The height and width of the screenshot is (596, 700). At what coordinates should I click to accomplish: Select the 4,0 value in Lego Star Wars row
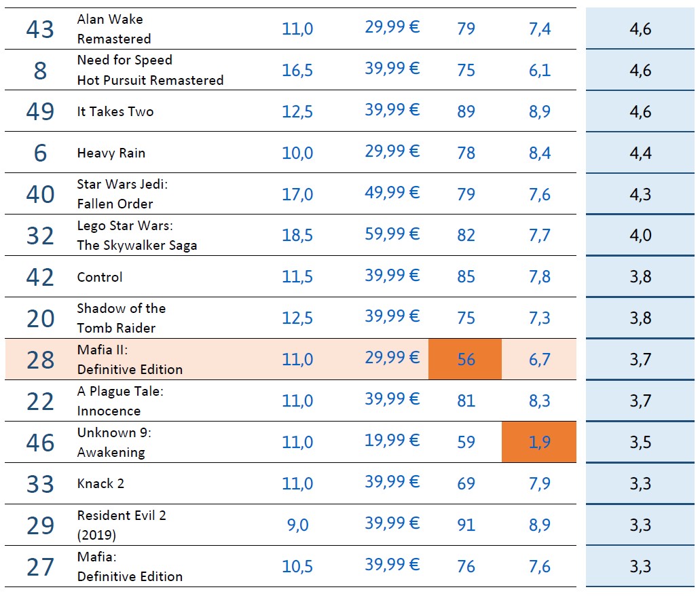tap(640, 236)
